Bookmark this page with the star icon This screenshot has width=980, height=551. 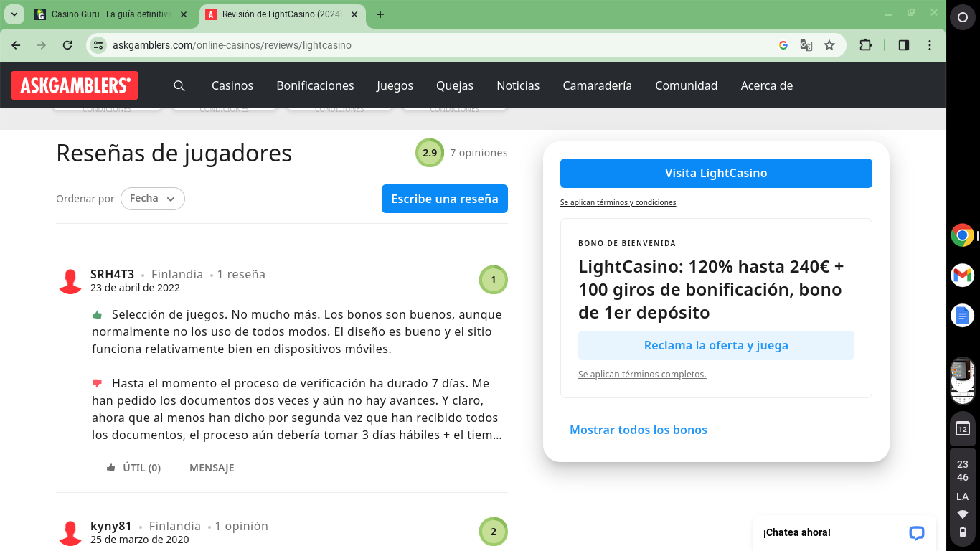(x=829, y=45)
